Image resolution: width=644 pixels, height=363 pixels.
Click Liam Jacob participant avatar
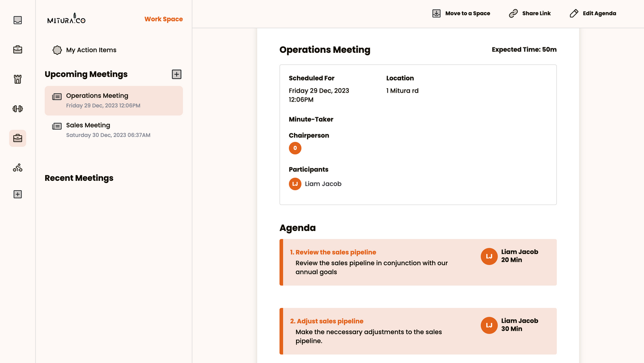pyautogui.click(x=295, y=184)
